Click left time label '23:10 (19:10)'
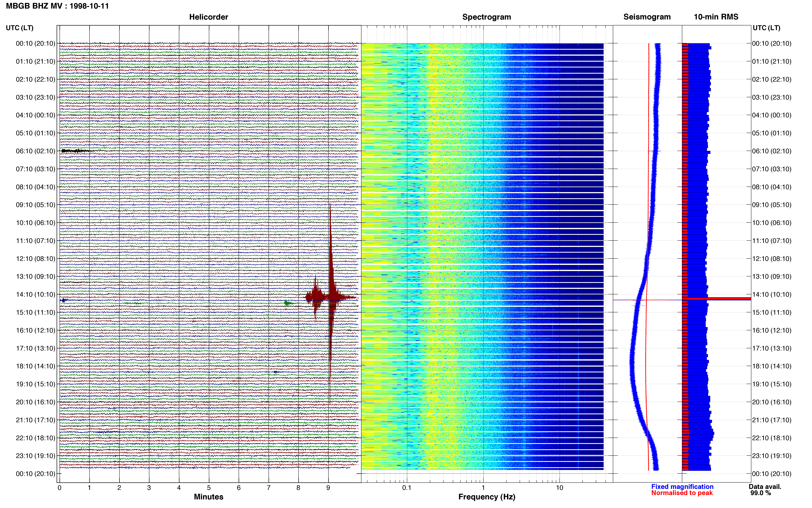 coord(36,456)
